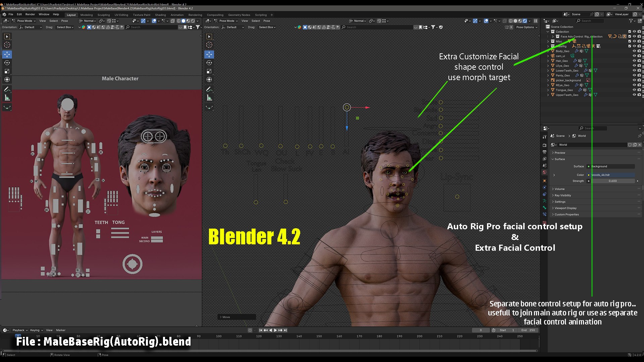The height and width of the screenshot is (362, 644).
Task: Open the Tool properties tab icon
Action: (544, 137)
